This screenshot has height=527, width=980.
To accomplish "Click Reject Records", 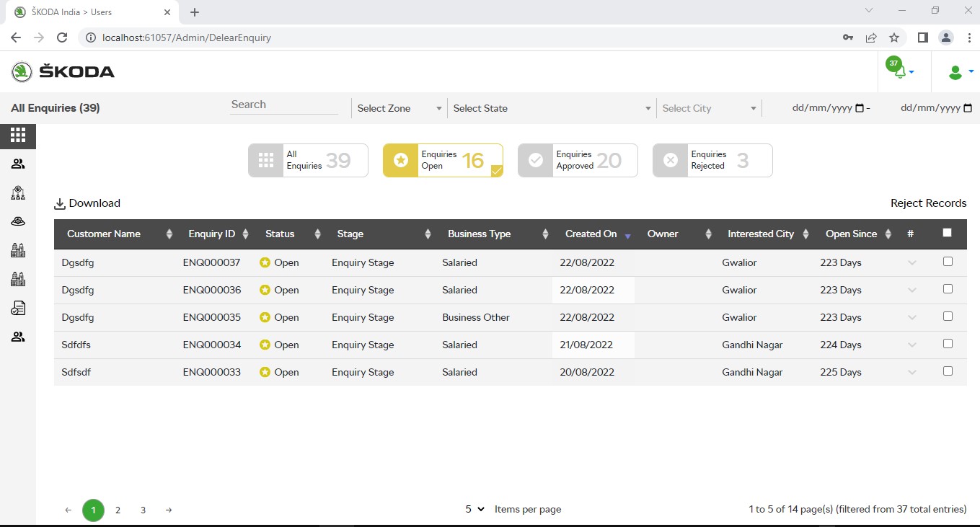I will 928,203.
